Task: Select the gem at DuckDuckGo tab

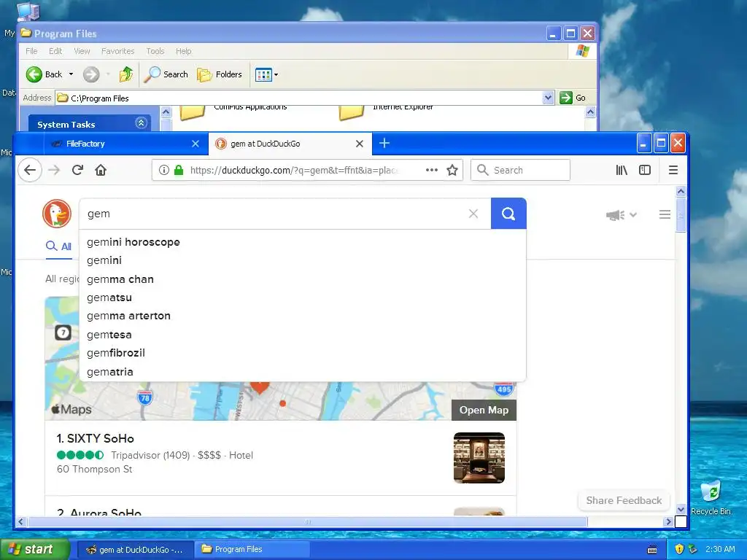Action: (290, 144)
